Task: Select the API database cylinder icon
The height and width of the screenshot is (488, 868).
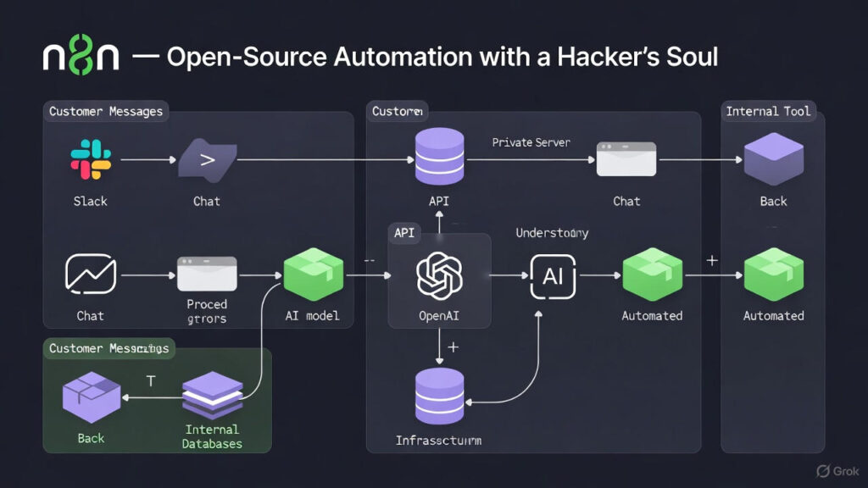Action: tap(438, 155)
